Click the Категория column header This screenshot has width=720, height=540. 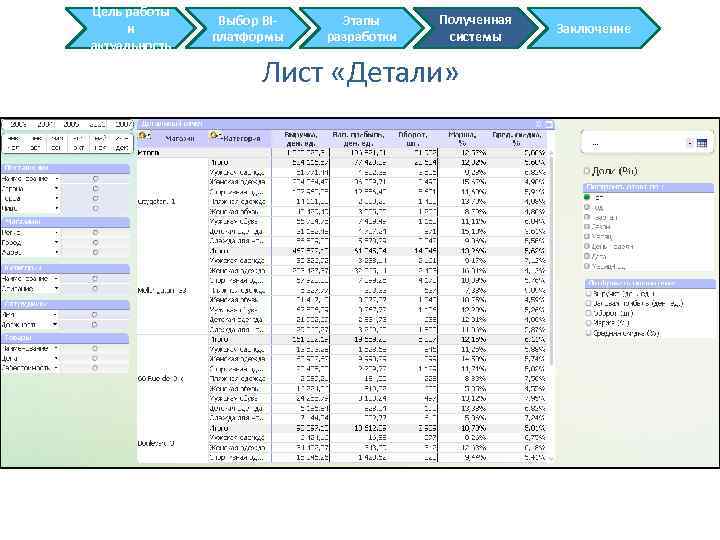click(242, 138)
